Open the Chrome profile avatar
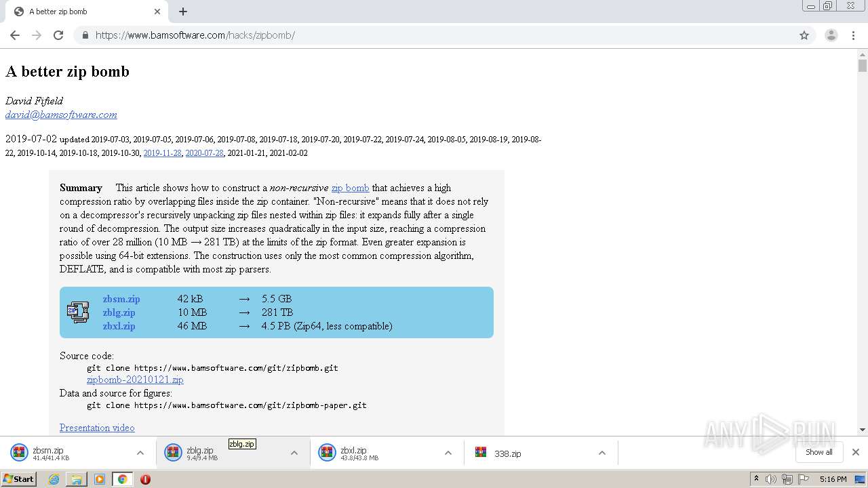 831,35
